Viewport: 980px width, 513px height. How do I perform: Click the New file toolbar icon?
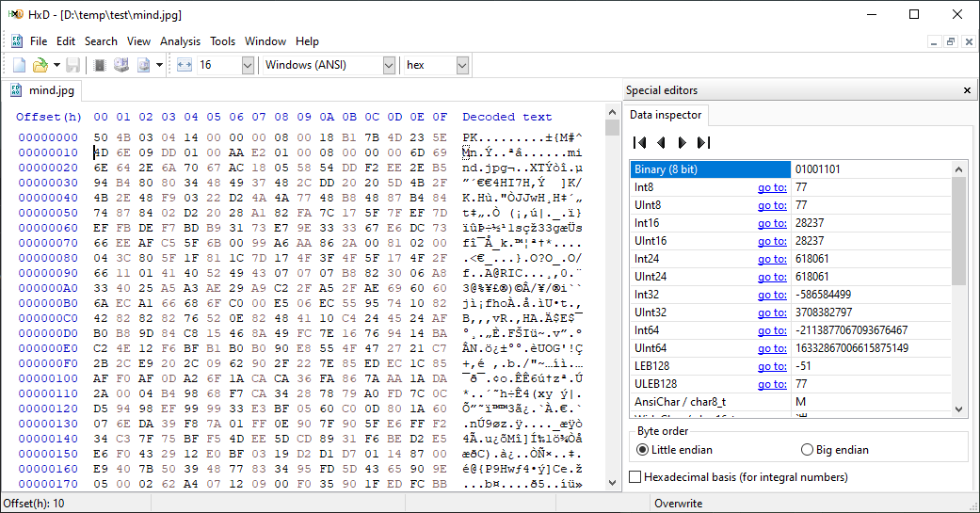20,65
